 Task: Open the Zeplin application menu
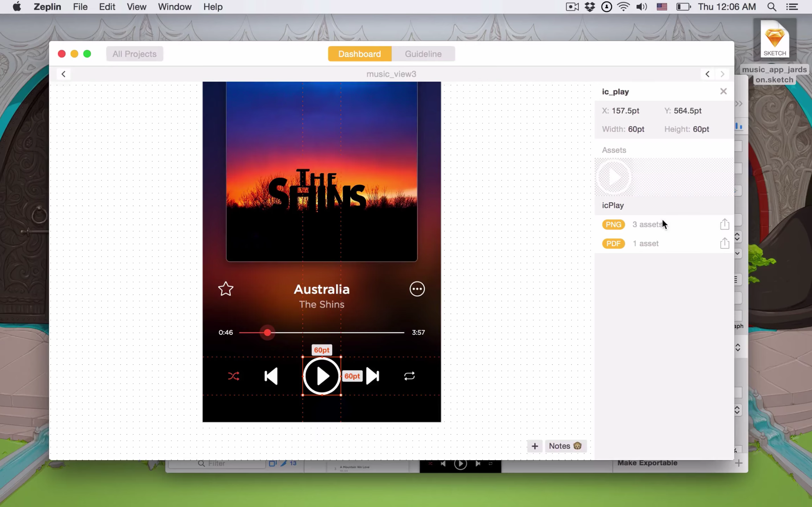tap(47, 7)
